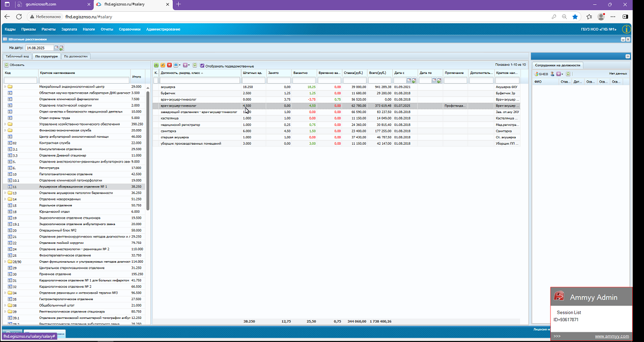Click the date-reset icon with green arrow

[61, 48]
